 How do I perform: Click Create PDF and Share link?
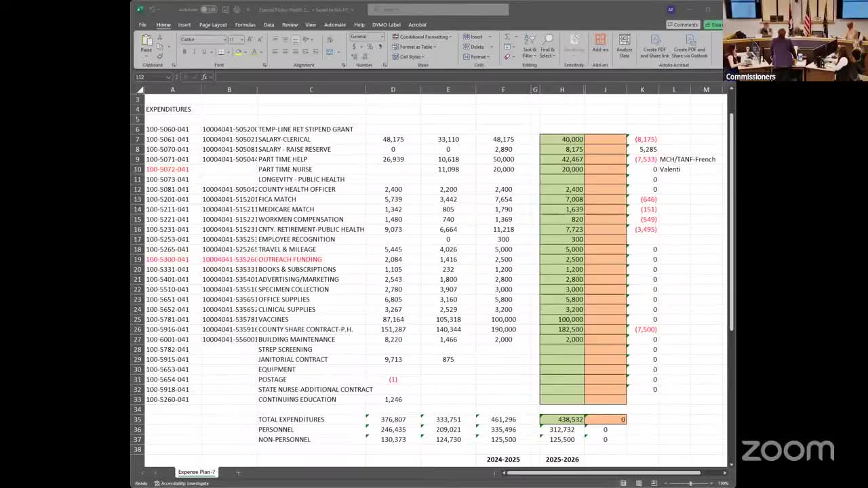click(x=656, y=46)
